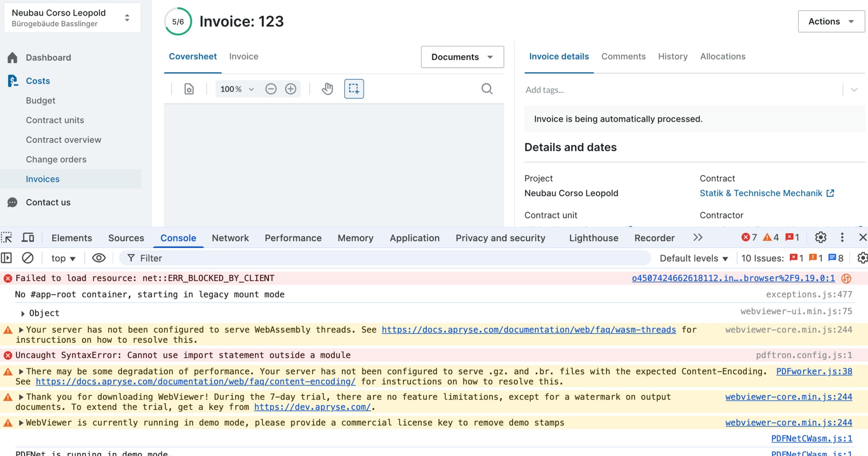Select the inspect element picker icon
Screen dimensions: 868x456
(7, 238)
